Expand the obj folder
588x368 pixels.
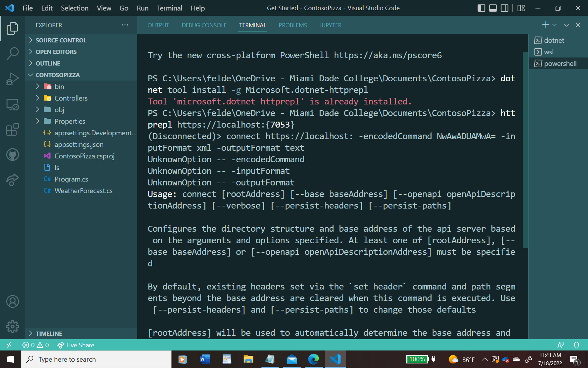point(81,110)
